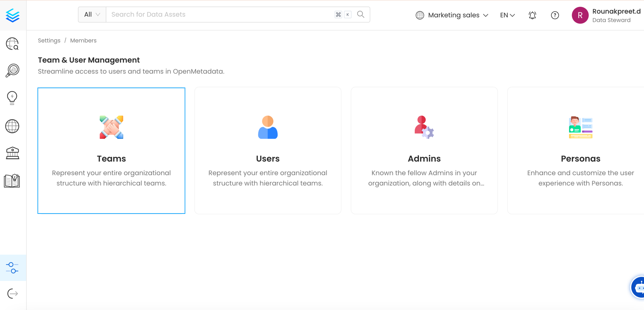Image resolution: width=644 pixels, height=310 pixels.
Task: Click the Domains globe icon in the sidebar
Action: (12, 126)
